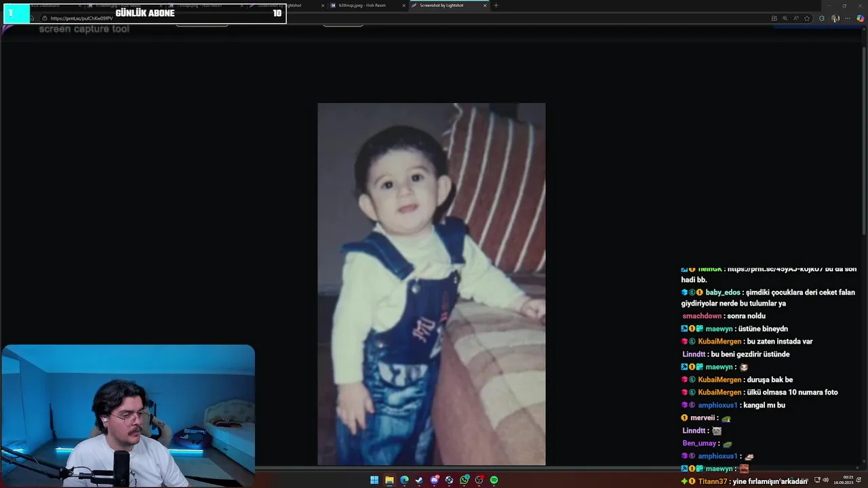Open File Explorer from the taskbar
This screenshot has height=488, width=868.
(x=389, y=480)
